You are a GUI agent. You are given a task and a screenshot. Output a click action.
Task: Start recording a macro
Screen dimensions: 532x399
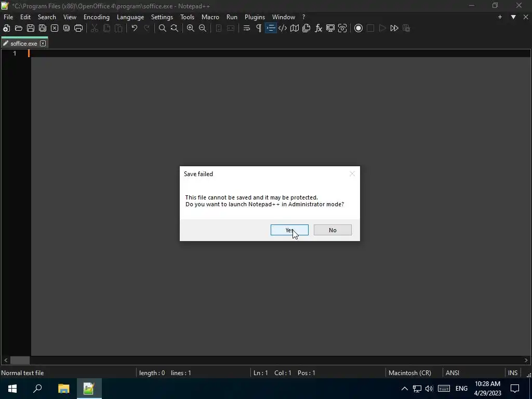click(358, 28)
